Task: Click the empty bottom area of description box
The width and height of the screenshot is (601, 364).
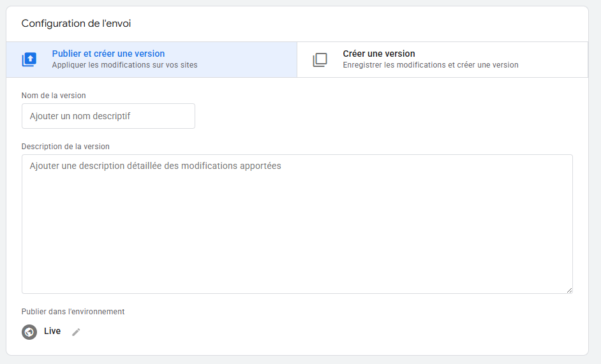Action: click(297, 268)
